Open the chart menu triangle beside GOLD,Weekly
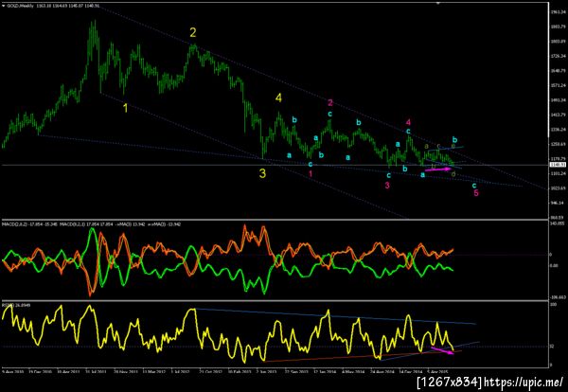Image resolution: width=568 pixels, height=392 pixels. [x=4, y=6]
